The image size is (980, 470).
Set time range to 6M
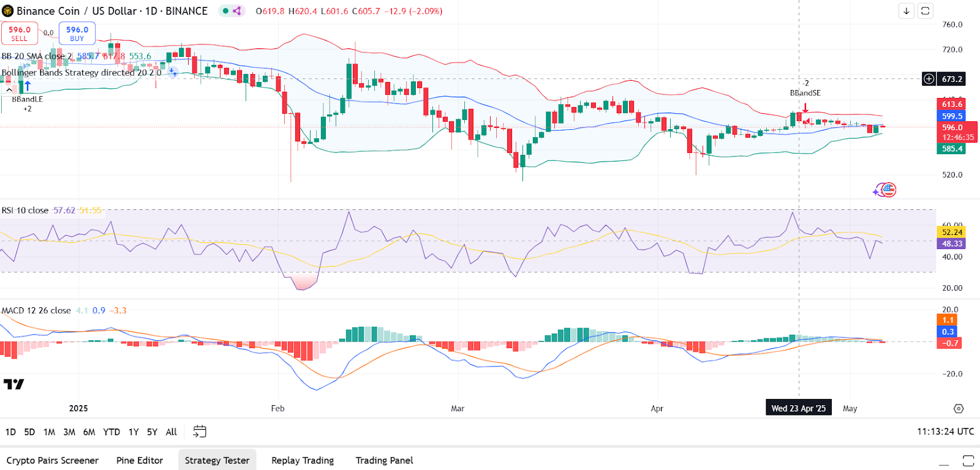(x=89, y=432)
